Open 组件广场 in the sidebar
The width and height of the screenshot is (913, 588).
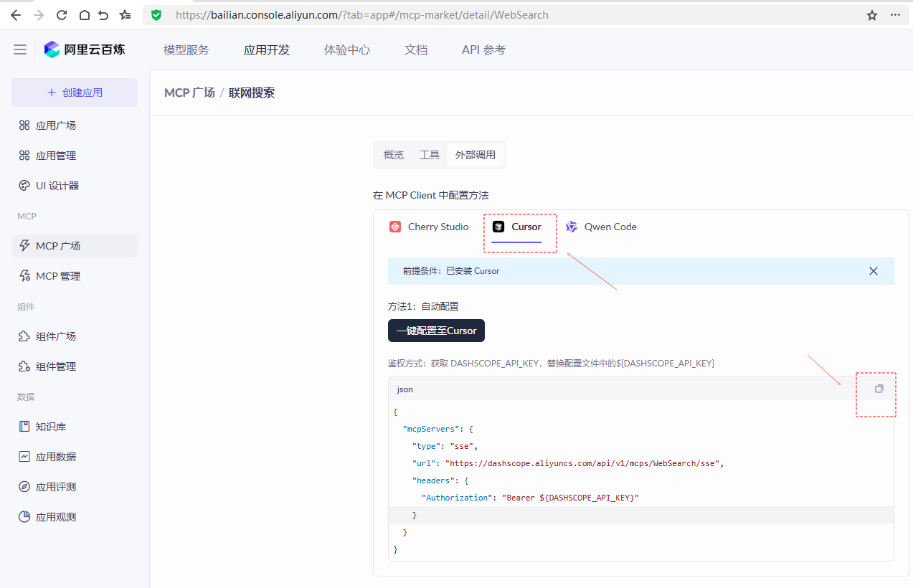[x=75, y=336]
